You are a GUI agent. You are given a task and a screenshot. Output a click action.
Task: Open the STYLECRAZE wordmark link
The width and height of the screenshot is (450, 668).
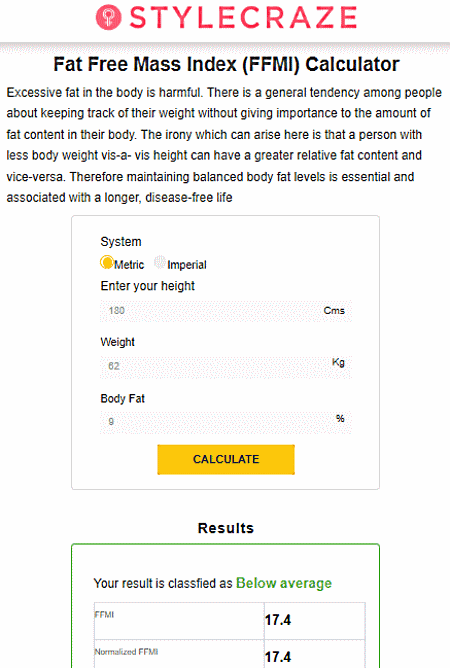(243, 17)
